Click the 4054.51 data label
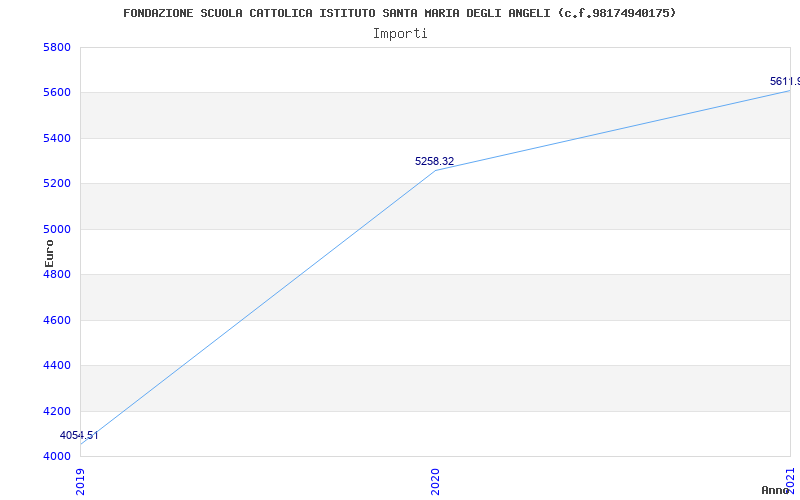 79,435
